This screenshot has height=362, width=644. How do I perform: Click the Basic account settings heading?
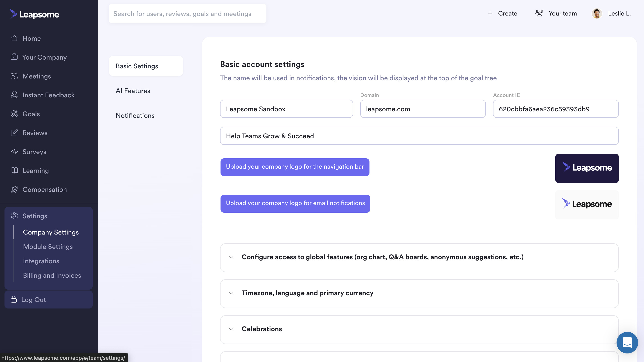pyautogui.click(x=262, y=64)
